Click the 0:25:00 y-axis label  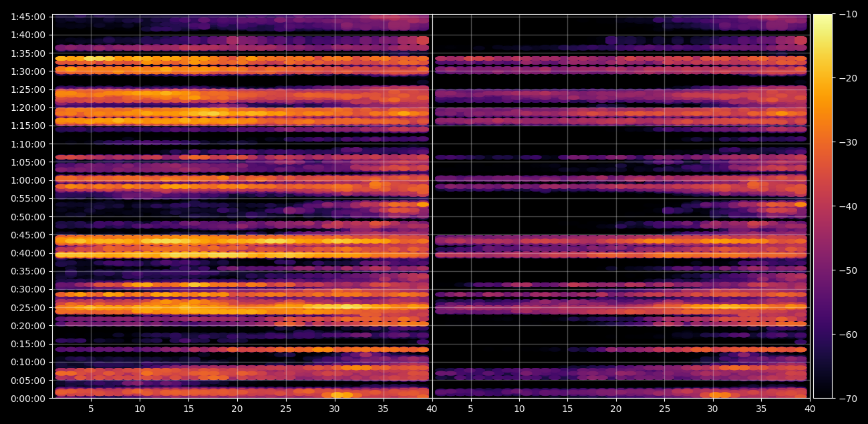click(28, 308)
